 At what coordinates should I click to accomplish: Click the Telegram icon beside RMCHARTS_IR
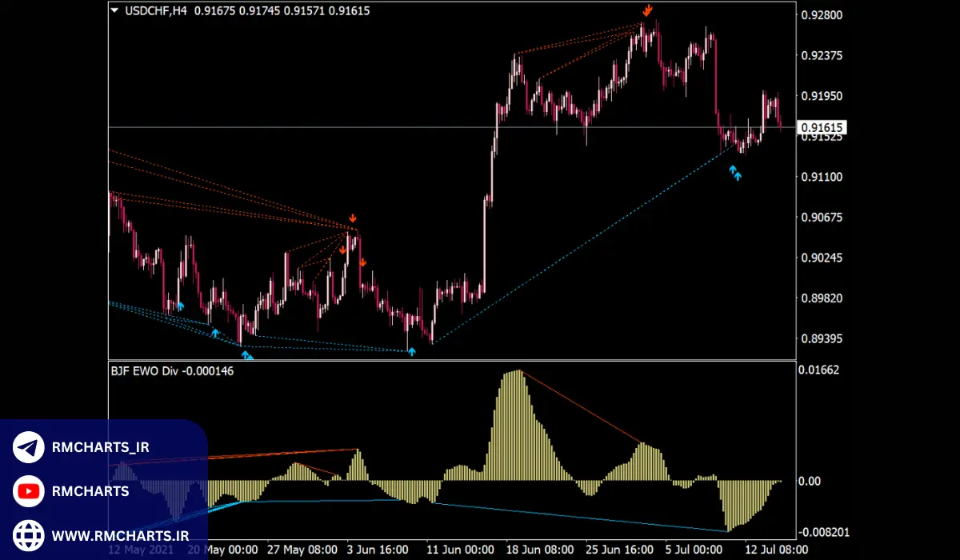pos(29,448)
